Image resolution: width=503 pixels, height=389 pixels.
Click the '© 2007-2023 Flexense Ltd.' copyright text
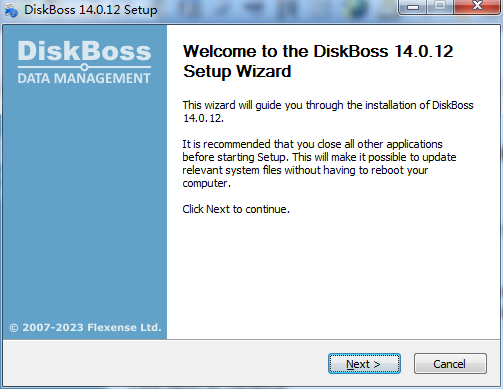coord(85,327)
